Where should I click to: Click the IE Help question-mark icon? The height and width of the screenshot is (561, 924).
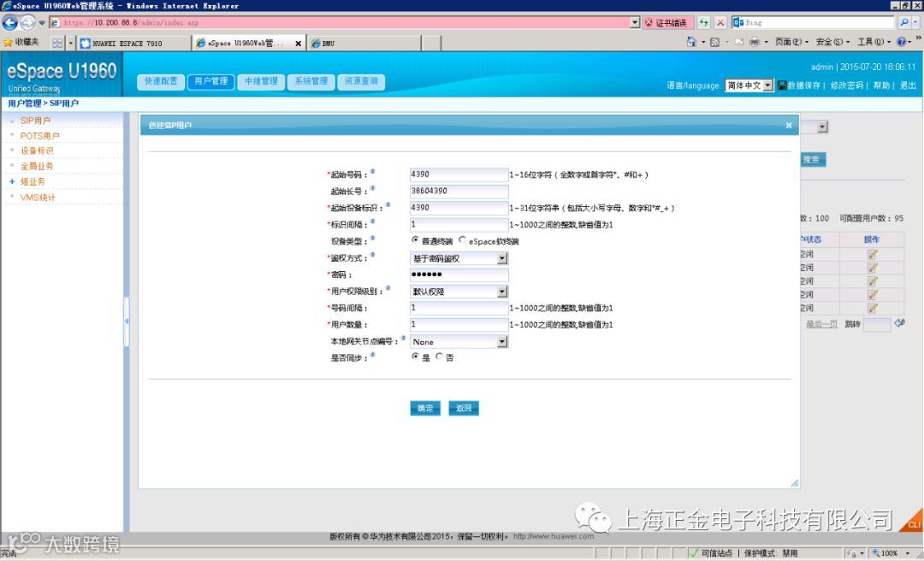pyautogui.click(x=901, y=42)
